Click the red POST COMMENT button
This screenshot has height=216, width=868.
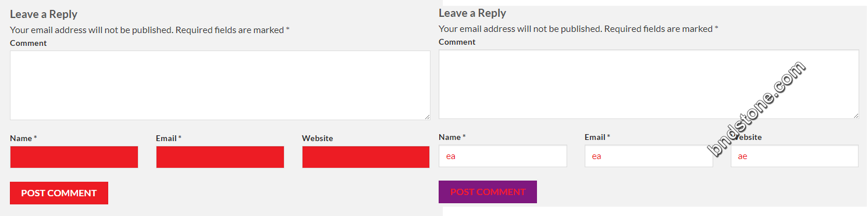coord(59,193)
